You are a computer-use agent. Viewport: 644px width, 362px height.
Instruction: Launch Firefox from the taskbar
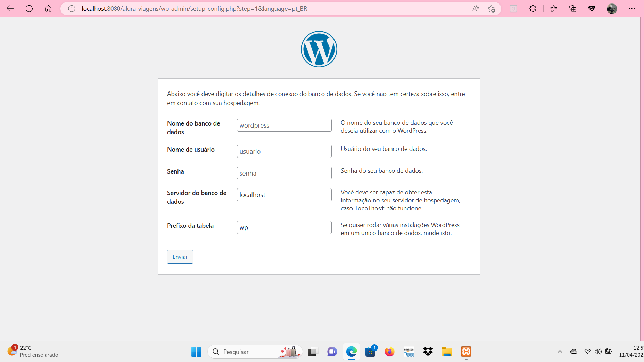pos(390,352)
